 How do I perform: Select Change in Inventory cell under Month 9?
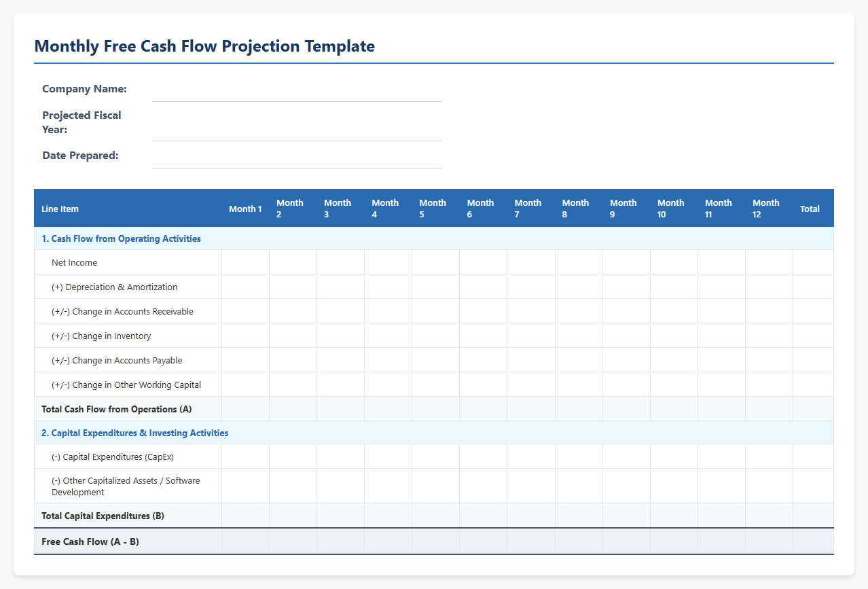coord(626,336)
